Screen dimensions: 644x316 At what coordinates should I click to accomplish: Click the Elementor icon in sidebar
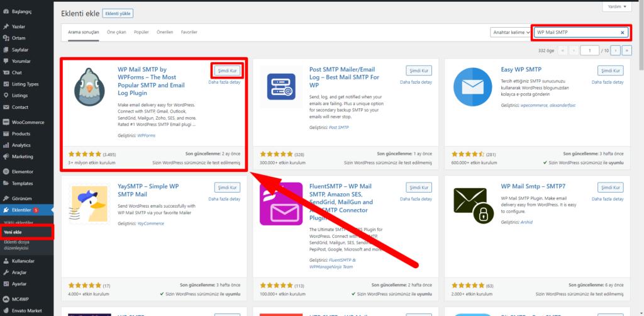[x=6, y=171]
